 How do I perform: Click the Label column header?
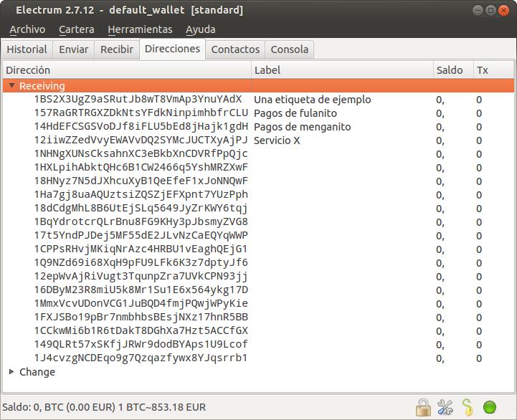click(267, 70)
